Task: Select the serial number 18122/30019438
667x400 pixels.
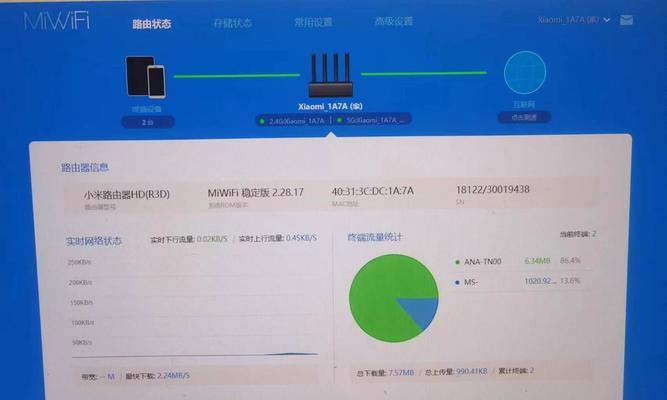Action: point(493,189)
